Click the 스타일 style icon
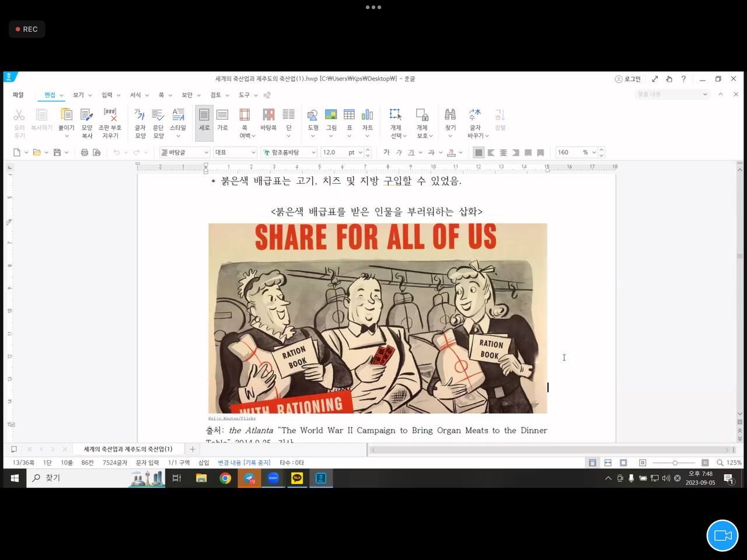 click(178, 115)
